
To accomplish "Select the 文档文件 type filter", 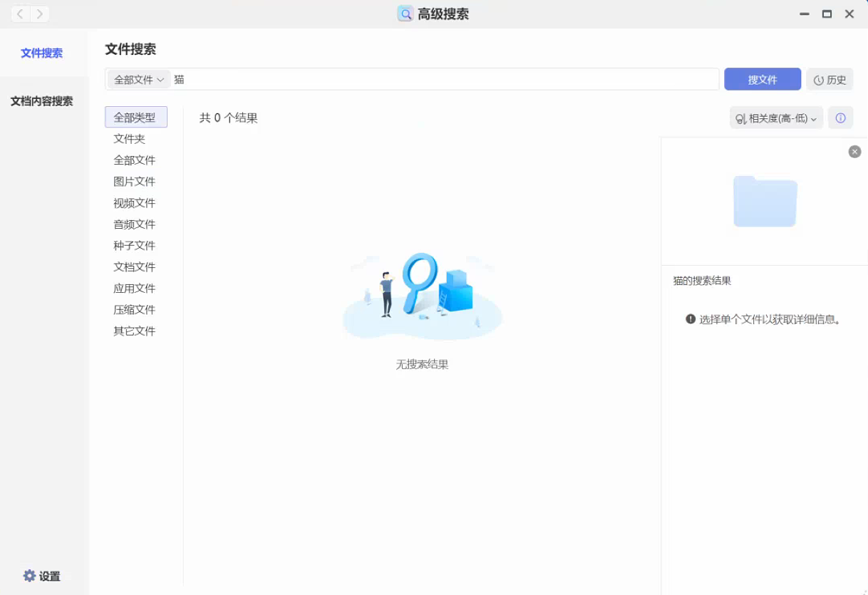I will (x=134, y=267).
